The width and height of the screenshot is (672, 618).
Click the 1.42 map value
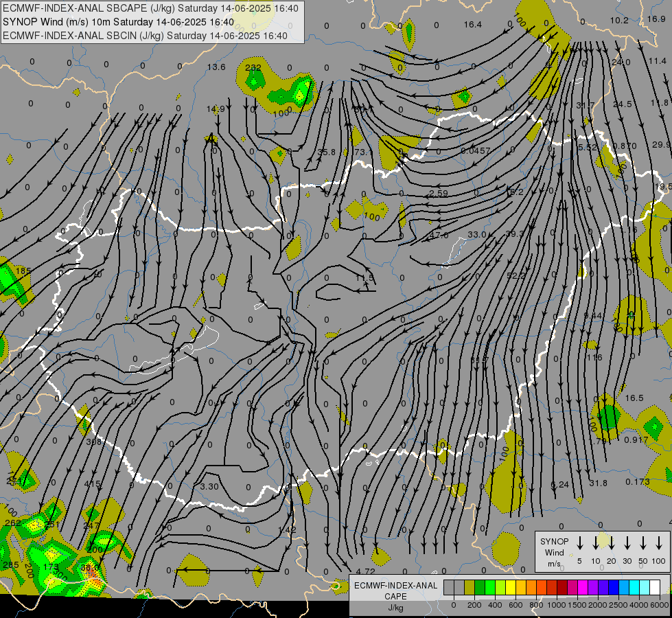(x=287, y=529)
